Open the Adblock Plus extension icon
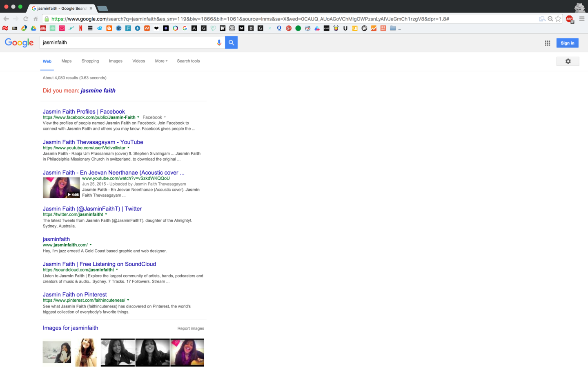Viewport: 588px width, 368px height. tap(569, 19)
